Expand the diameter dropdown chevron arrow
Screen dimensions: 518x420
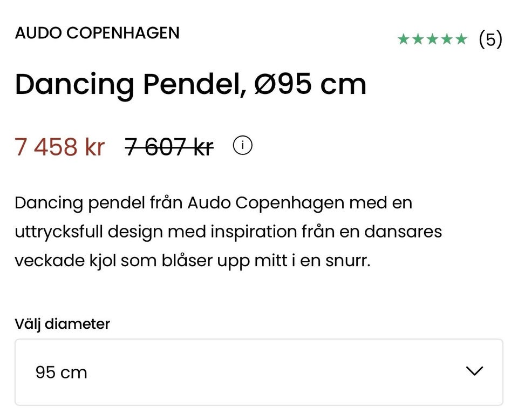(x=474, y=371)
